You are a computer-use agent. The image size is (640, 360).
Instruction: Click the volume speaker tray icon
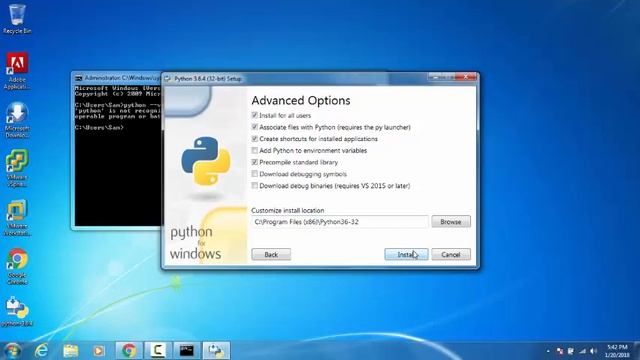pyautogui.click(x=593, y=351)
